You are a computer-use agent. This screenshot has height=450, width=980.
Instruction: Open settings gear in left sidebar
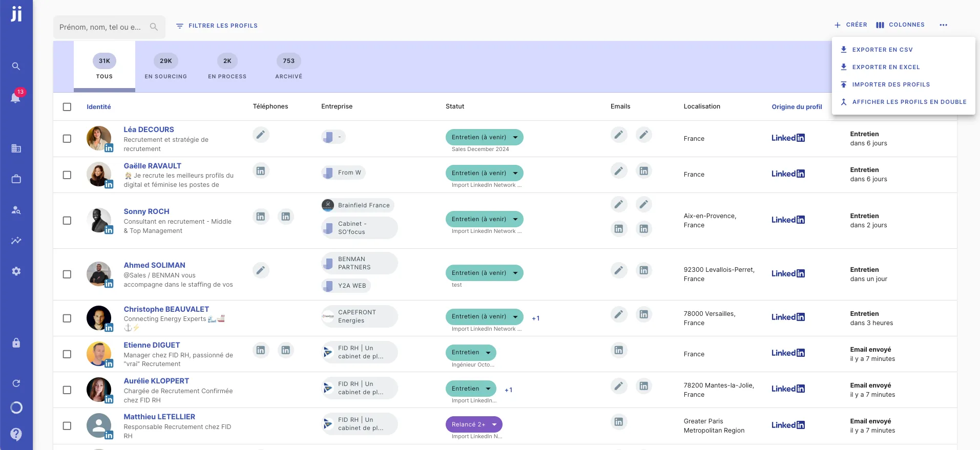tap(16, 271)
